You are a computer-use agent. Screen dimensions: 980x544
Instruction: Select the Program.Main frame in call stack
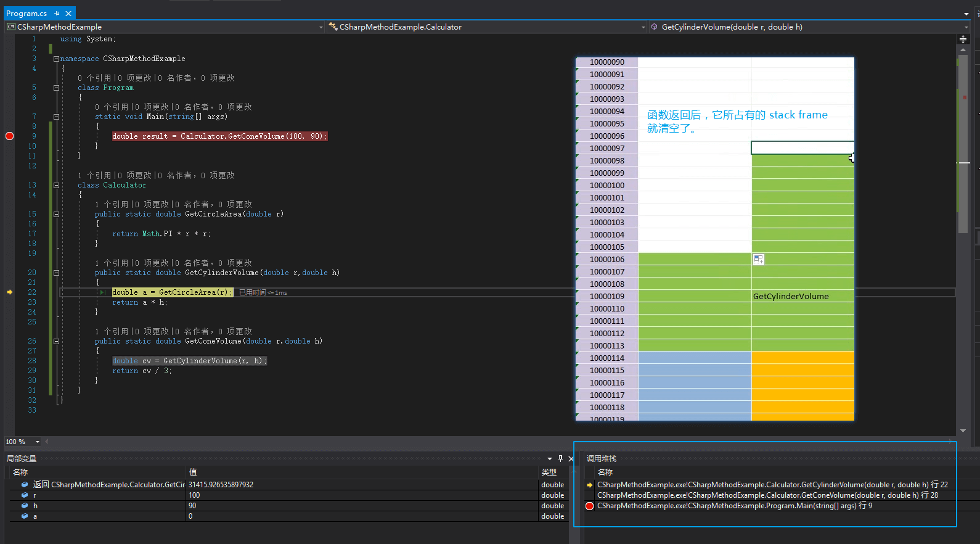click(734, 506)
